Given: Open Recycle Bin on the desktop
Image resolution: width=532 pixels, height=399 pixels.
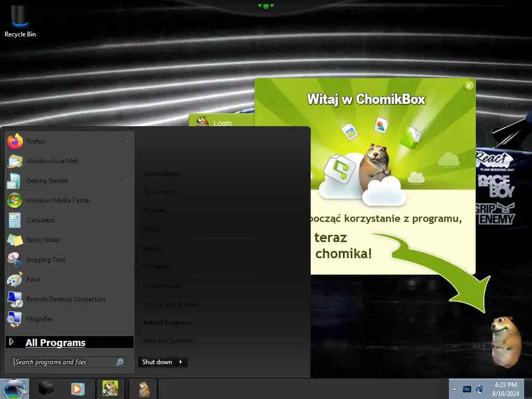Looking at the screenshot, I should pos(20,21).
